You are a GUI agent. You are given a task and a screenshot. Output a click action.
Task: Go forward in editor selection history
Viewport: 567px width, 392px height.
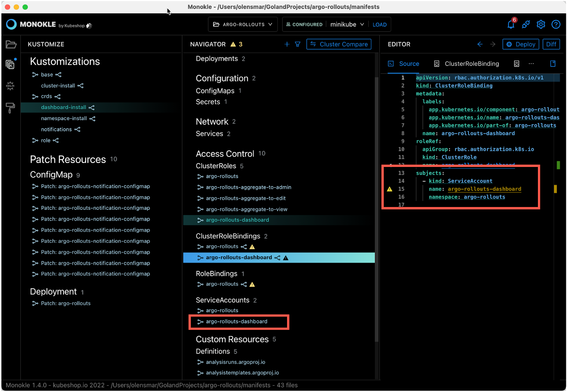493,44
